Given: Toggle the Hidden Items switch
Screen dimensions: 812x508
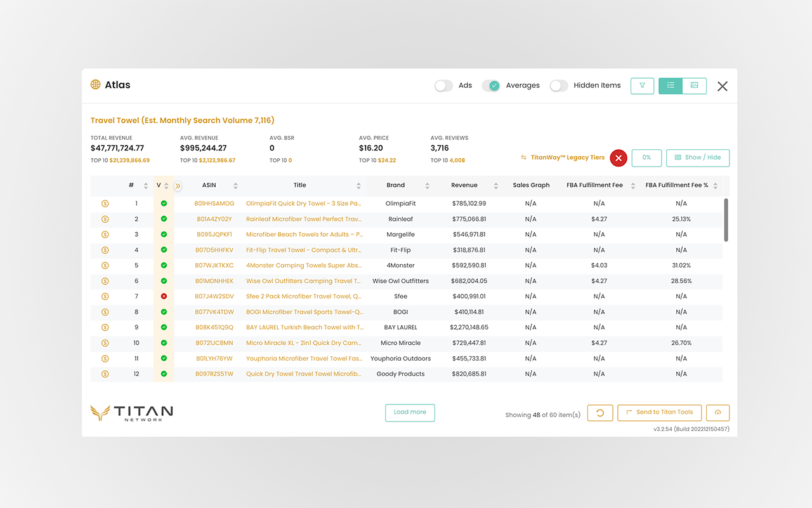Looking at the screenshot, I should (x=559, y=86).
